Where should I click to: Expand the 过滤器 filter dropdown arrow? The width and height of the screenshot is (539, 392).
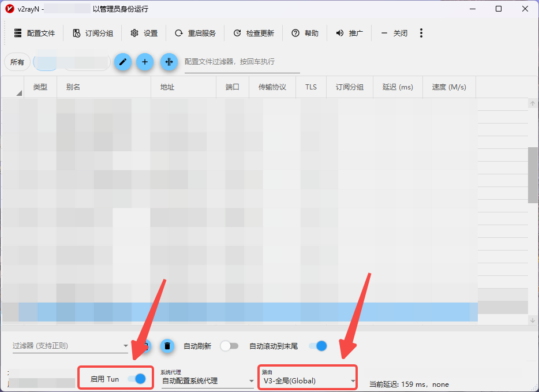[x=126, y=346]
